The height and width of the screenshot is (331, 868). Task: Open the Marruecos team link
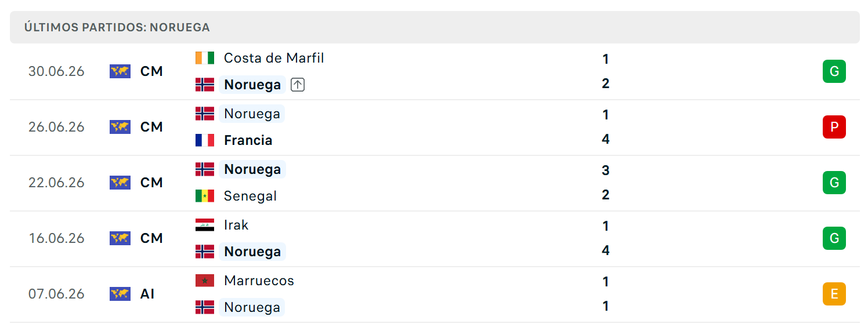tap(259, 281)
